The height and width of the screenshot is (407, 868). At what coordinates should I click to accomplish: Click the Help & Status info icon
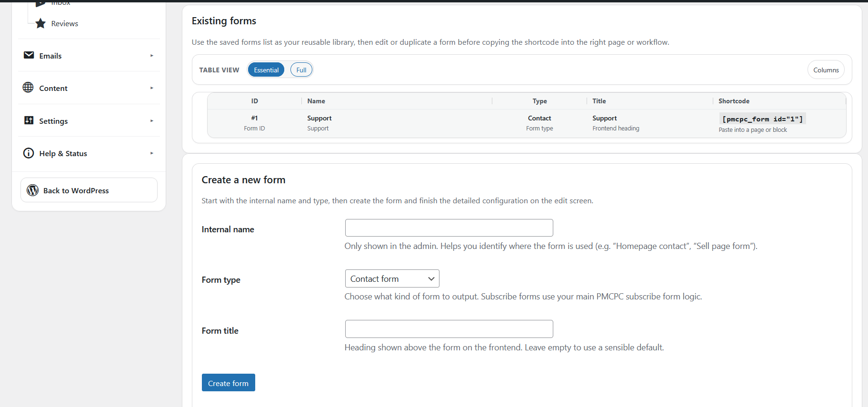coord(29,153)
